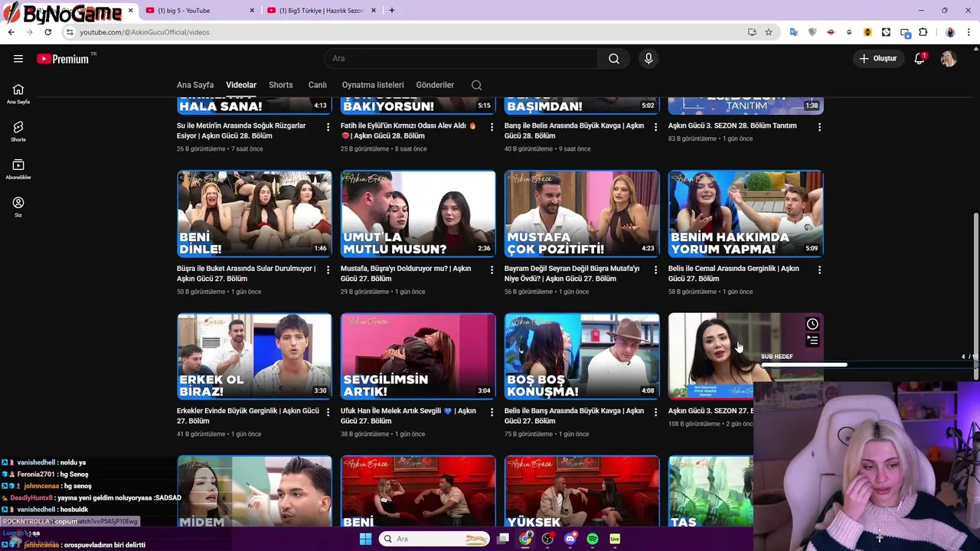
Task: Open Shorts in the left sidebar
Action: click(x=18, y=132)
